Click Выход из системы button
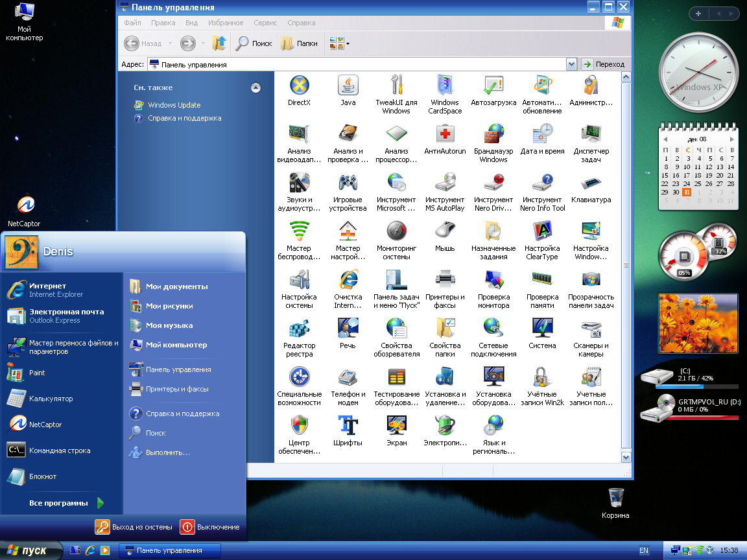 134,527
